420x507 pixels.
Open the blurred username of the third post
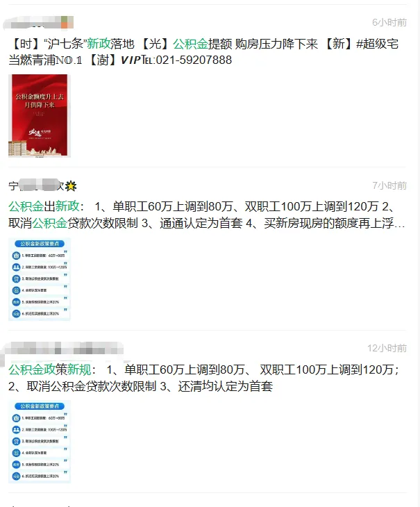(x=63, y=349)
